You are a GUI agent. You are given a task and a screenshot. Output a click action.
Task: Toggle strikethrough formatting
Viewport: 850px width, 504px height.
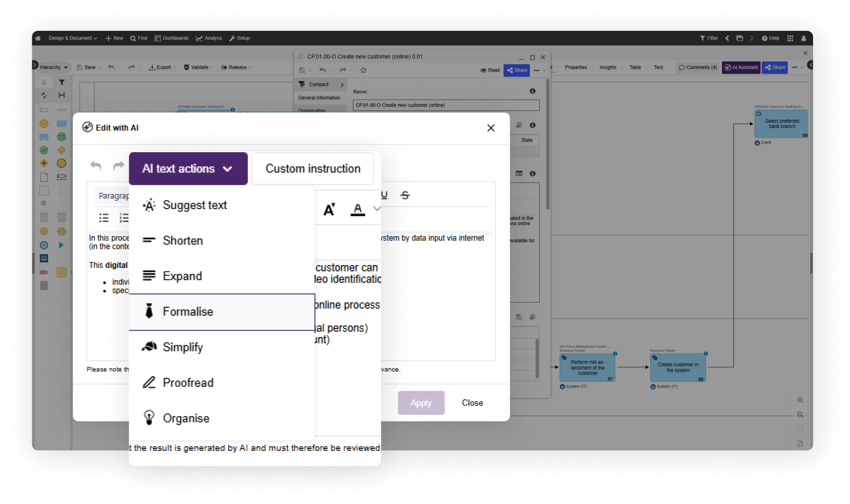coord(405,195)
